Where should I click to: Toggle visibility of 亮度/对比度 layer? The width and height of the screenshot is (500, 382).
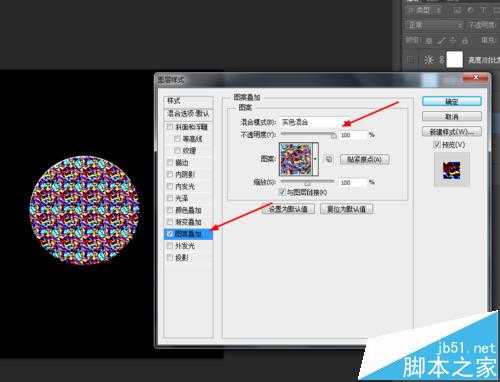(x=411, y=60)
